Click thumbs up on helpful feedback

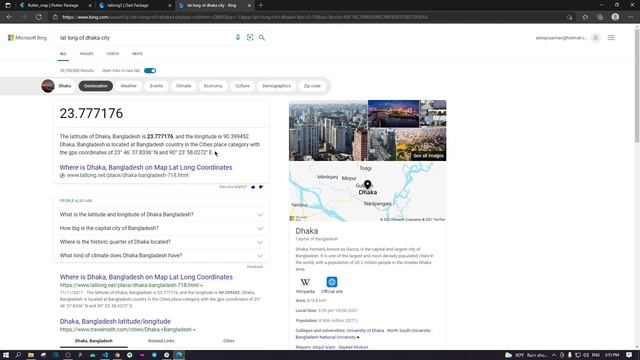[x=253, y=187]
